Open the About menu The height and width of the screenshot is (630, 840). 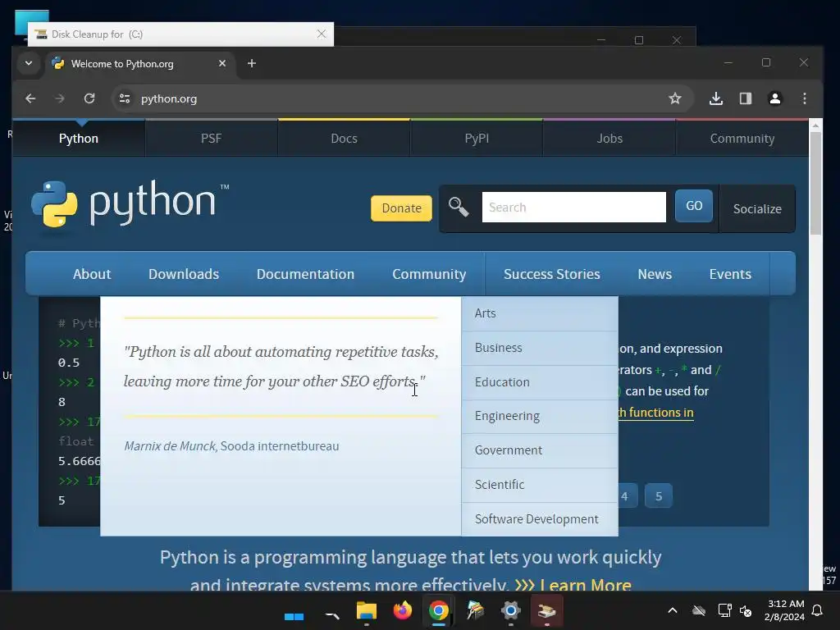pyautogui.click(x=92, y=274)
